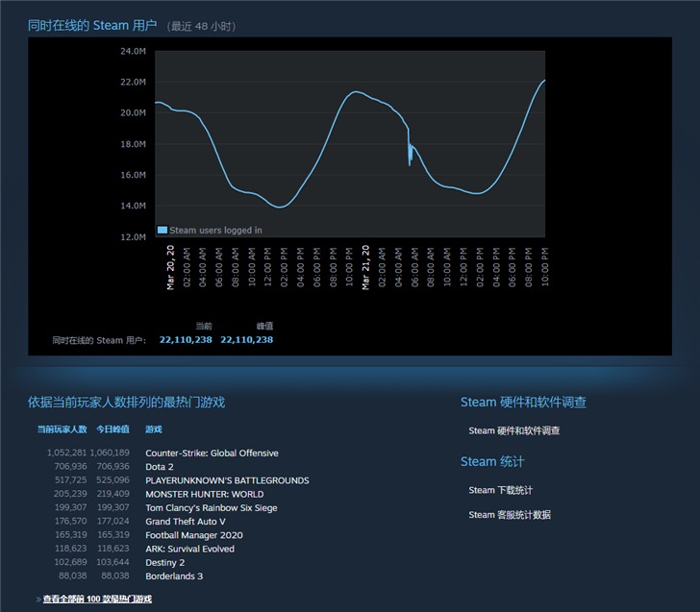Click the 今日峰值 column header
The image size is (700, 612).
(112, 429)
